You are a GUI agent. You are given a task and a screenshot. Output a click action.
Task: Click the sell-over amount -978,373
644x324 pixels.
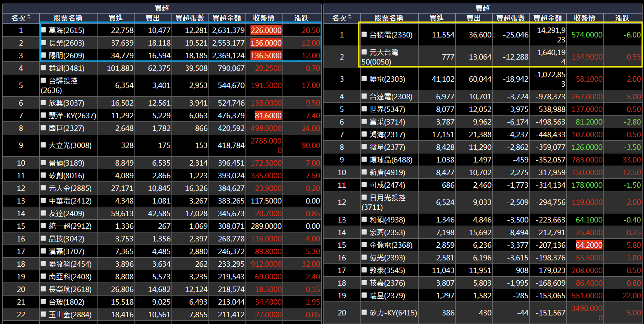click(x=550, y=97)
